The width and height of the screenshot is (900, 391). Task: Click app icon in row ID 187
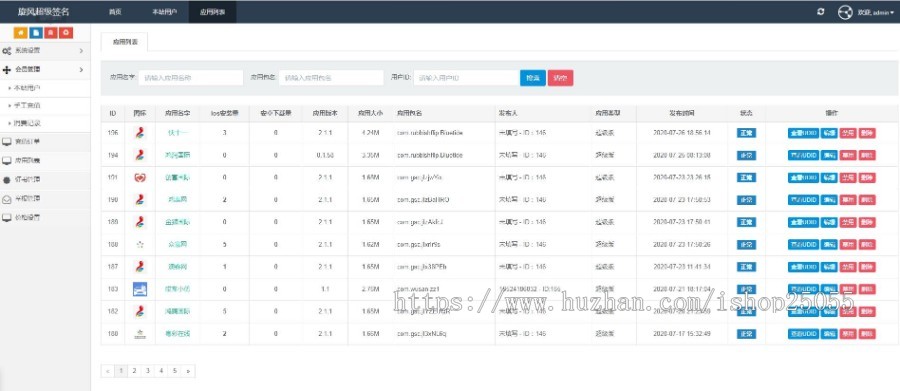click(140, 266)
